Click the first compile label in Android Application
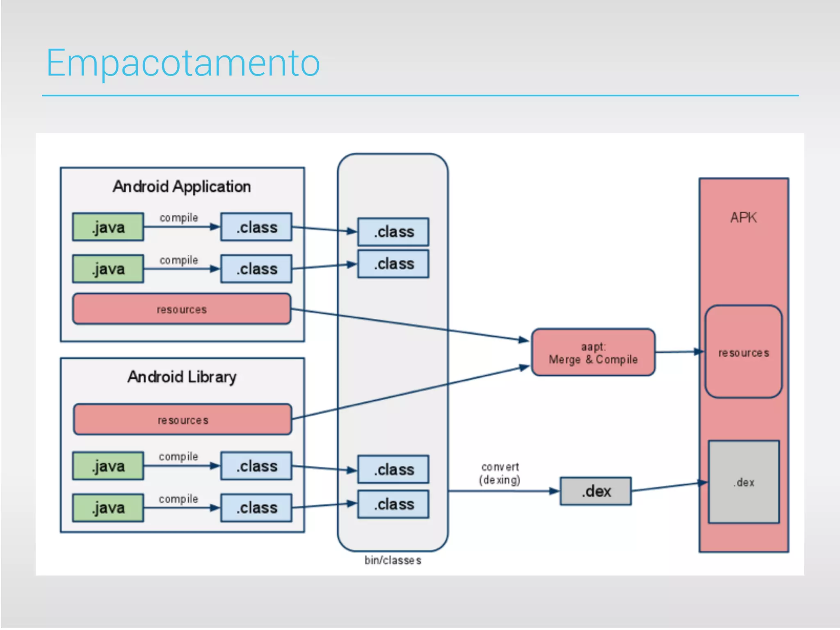This screenshot has width=840, height=630. (179, 218)
